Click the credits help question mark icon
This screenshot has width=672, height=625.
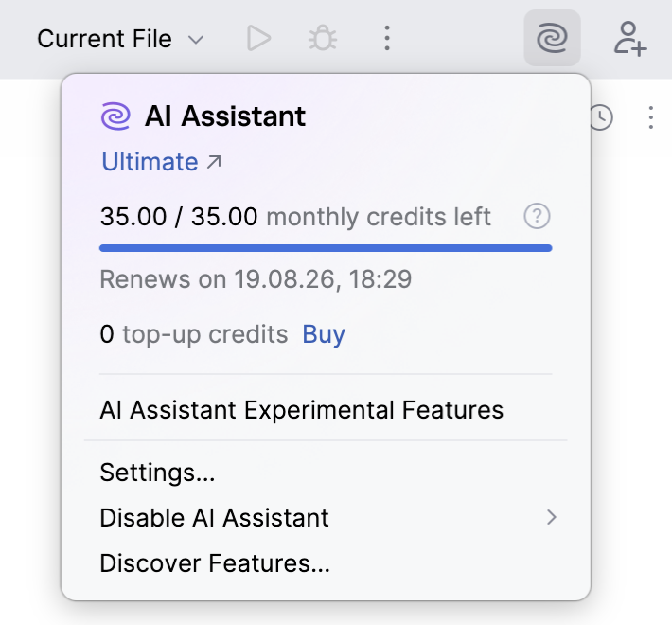point(537,216)
